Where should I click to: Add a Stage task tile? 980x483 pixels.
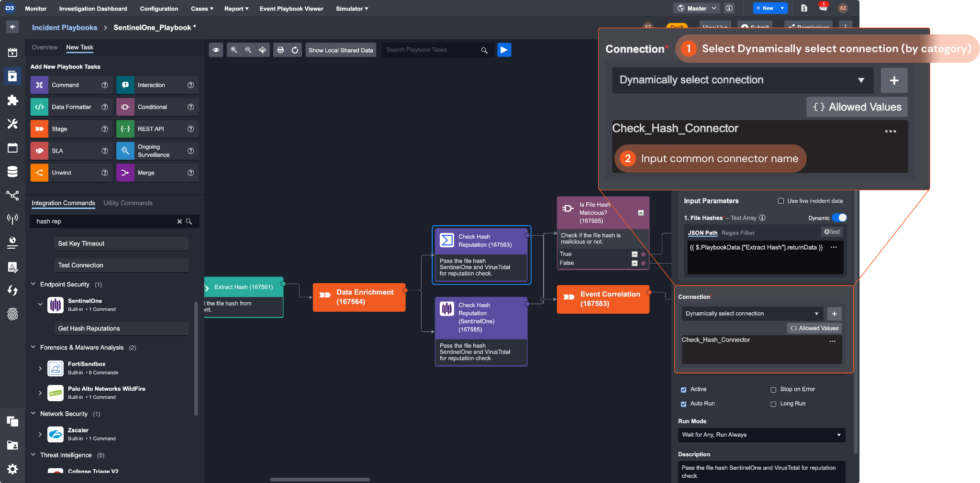coord(71,129)
